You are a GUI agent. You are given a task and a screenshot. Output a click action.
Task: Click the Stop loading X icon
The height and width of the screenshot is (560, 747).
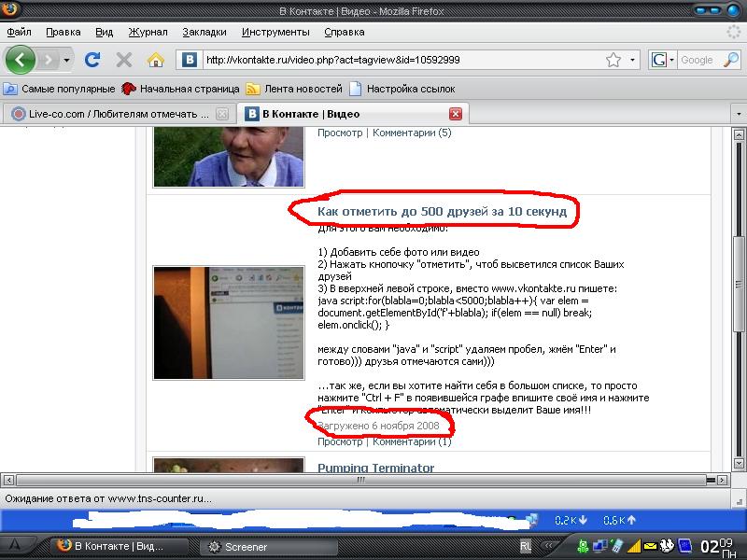(123, 60)
